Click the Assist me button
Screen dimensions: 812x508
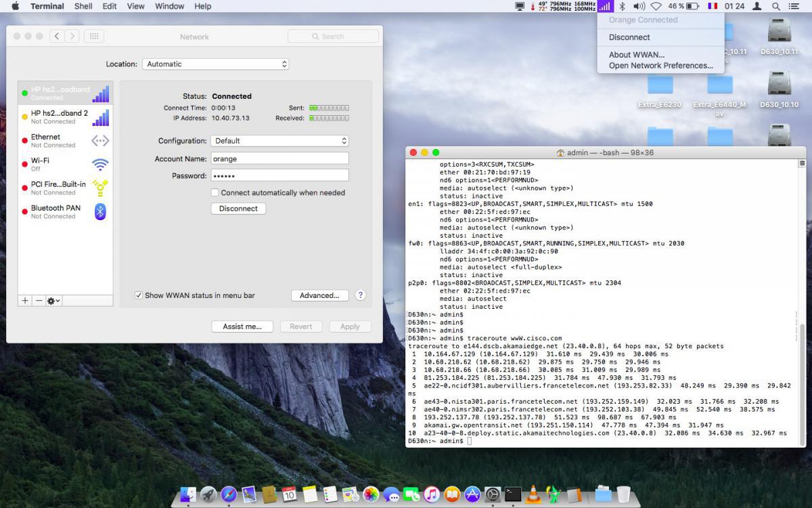242,326
